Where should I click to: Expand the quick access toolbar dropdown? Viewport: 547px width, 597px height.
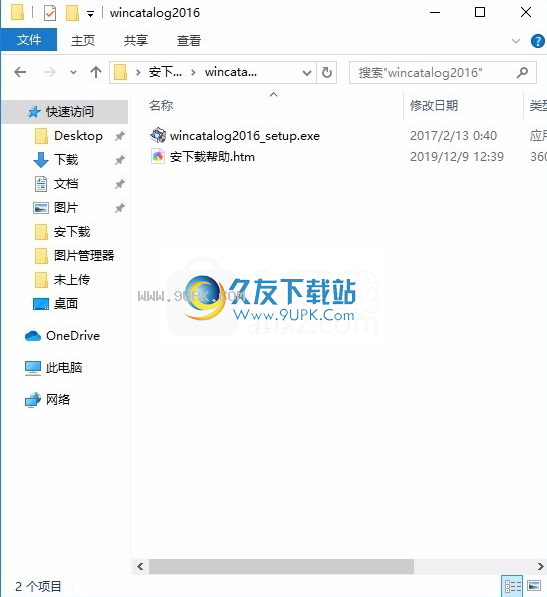[90, 14]
